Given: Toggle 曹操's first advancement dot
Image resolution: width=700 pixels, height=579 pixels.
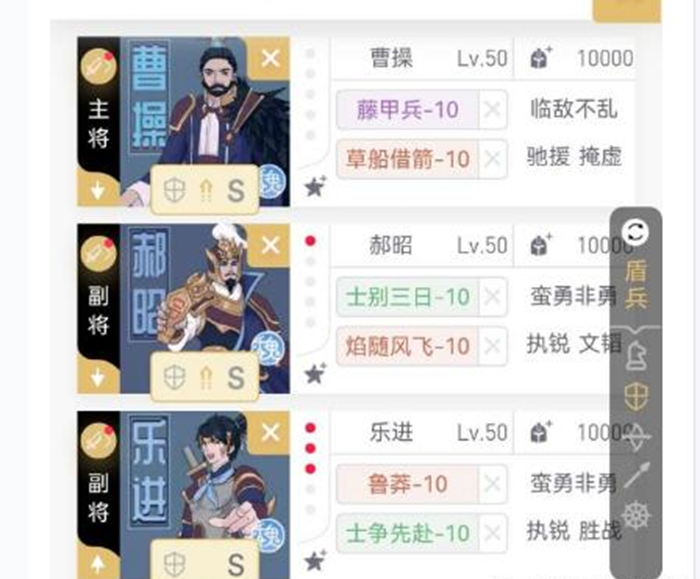Looking at the screenshot, I should (310, 54).
